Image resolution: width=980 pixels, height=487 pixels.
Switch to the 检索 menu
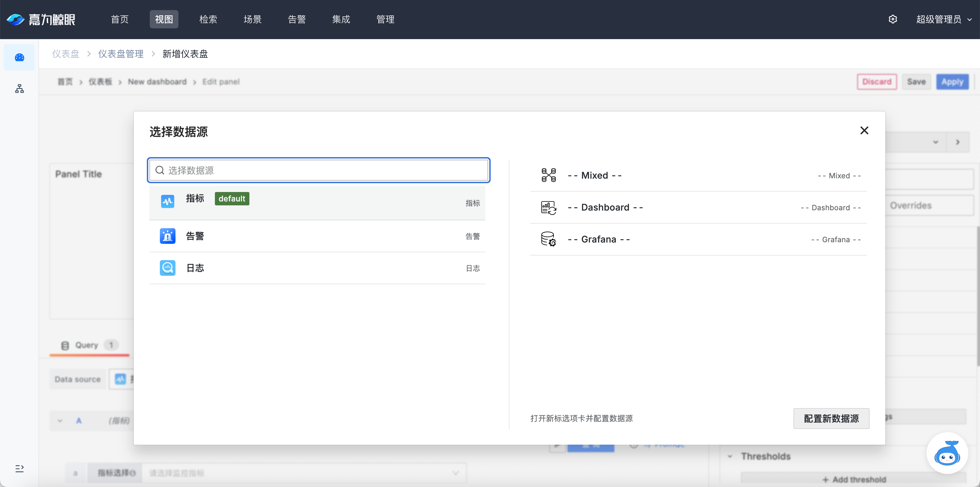click(208, 20)
